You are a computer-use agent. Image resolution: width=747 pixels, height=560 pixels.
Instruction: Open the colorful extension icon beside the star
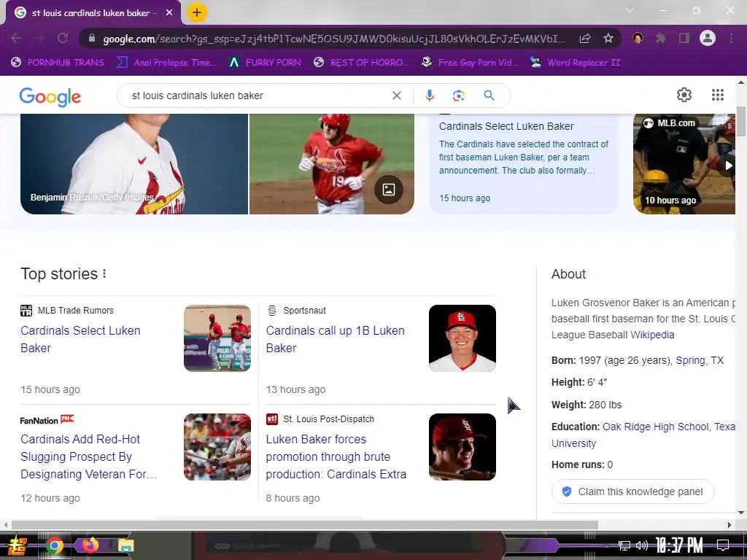638,38
